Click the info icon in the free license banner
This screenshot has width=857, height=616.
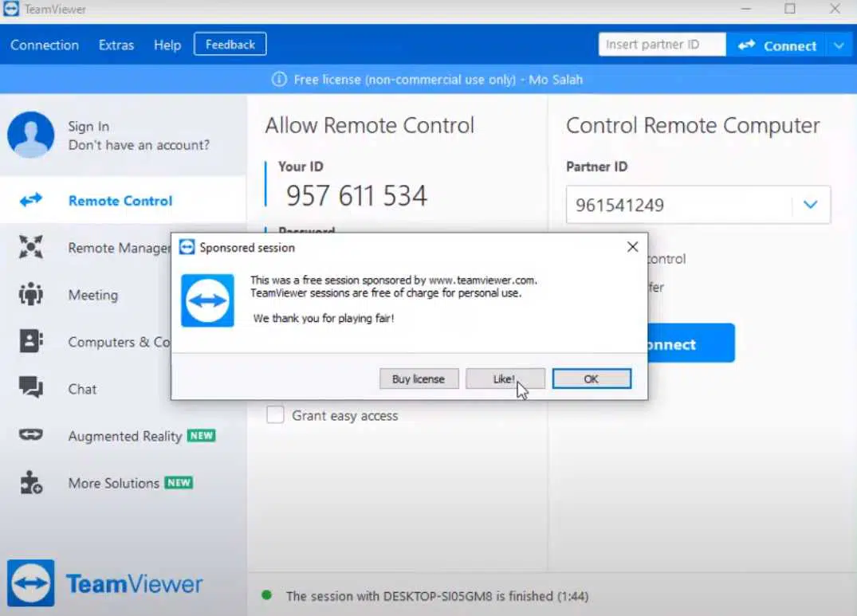point(279,80)
